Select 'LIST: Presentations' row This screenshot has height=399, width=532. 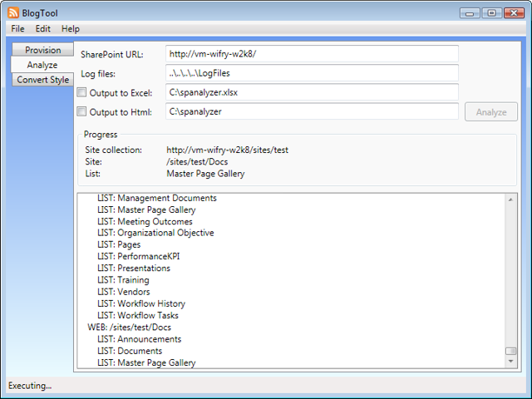click(134, 268)
